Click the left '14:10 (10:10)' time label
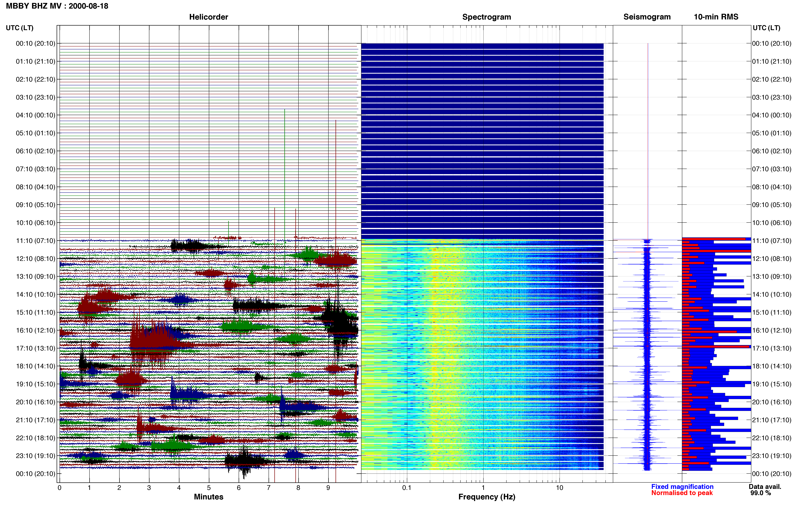 click(36, 294)
